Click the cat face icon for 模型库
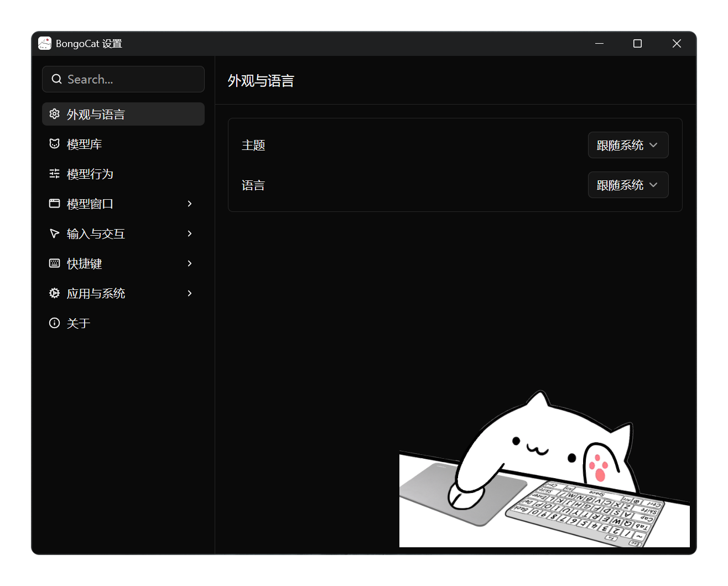 click(54, 144)
